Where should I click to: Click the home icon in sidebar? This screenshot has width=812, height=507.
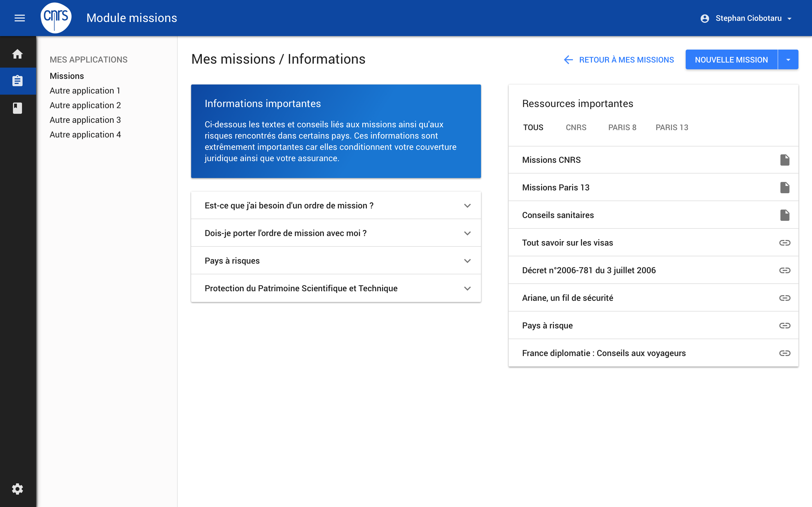coord(17,54)
